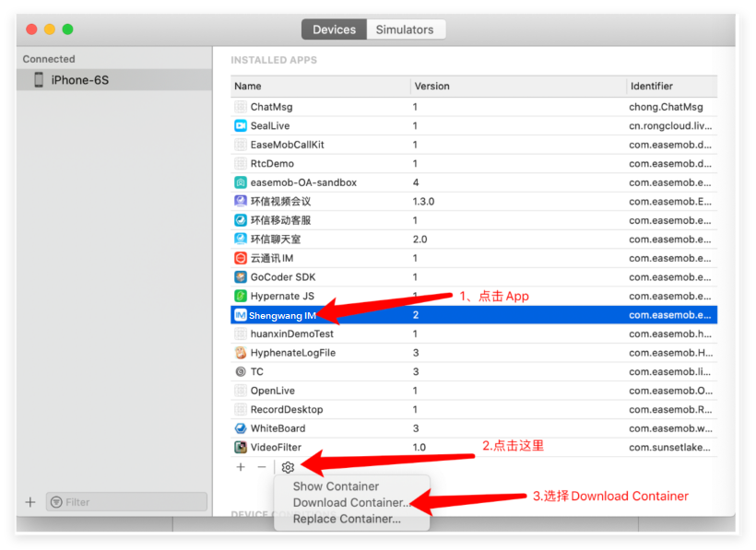
Task: Click the ChatMsg placeholder app icon
Action: (x=240, y=107)
